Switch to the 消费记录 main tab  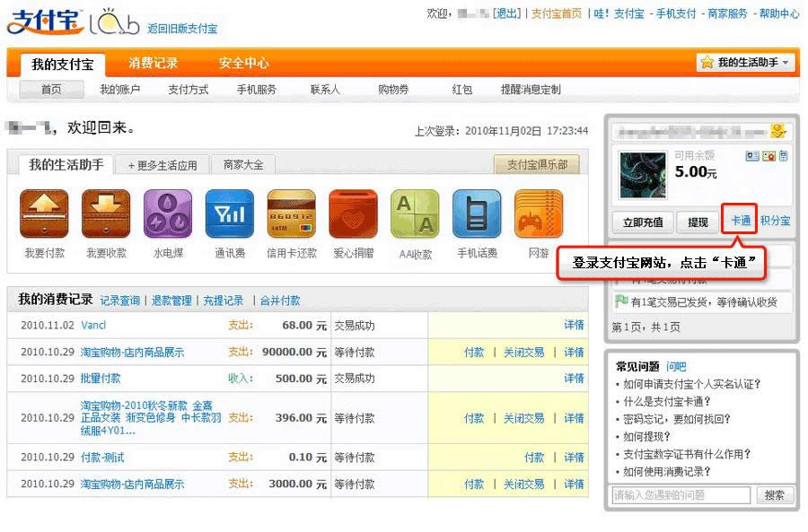coord(153,63)
